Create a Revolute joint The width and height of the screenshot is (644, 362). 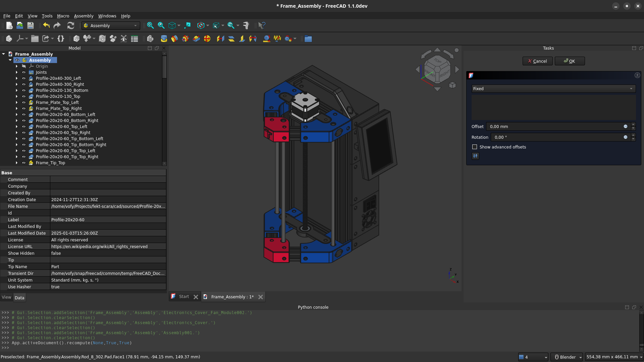click(174, 39)
